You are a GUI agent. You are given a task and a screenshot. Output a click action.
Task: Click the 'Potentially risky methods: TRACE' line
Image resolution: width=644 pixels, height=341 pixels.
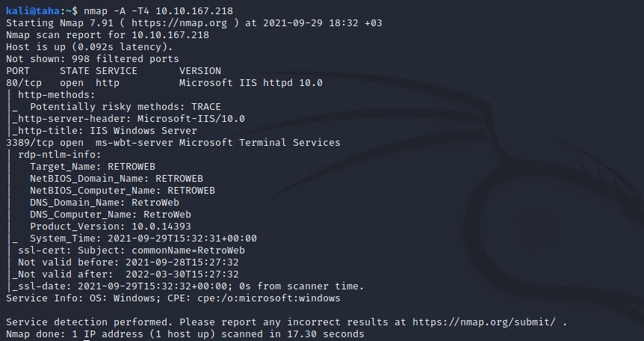pos(126,107)
